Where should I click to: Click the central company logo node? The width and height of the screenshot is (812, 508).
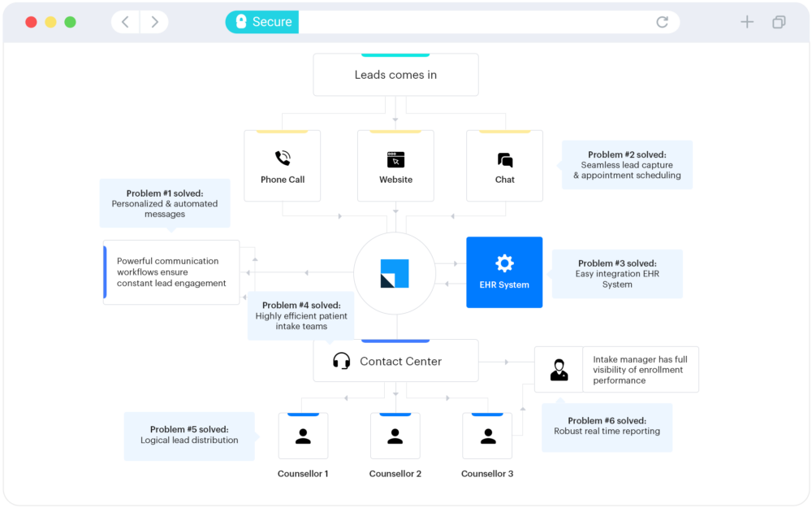395,273
